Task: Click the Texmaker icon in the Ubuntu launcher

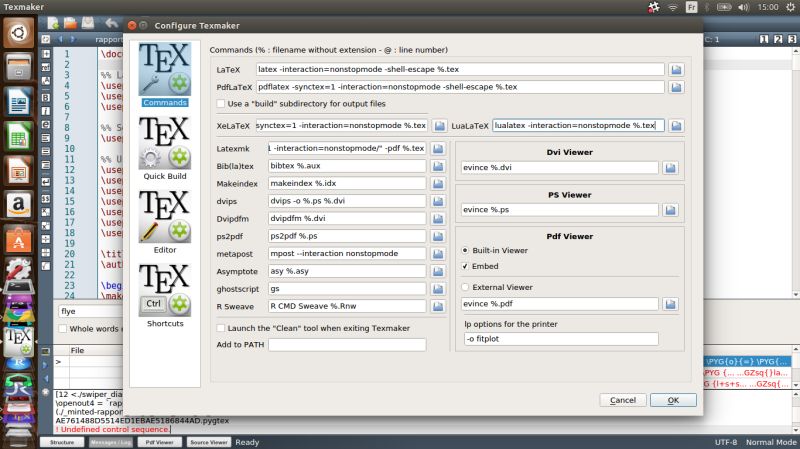Action: pyautogui.click(x=18, y=340)
